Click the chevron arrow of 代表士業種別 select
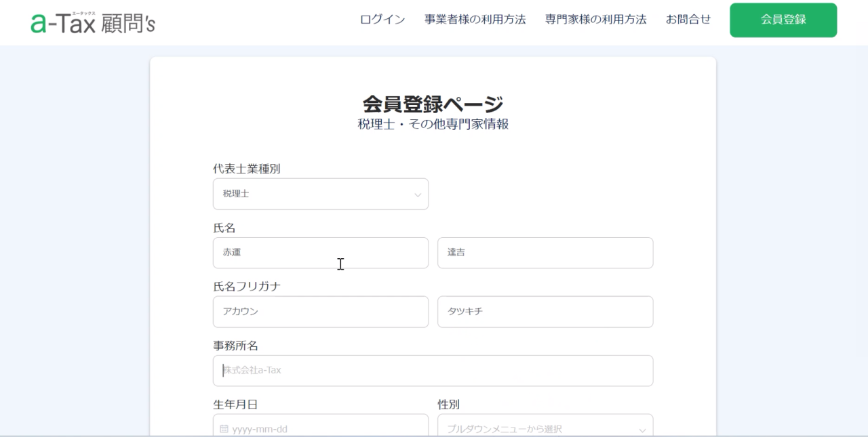Image resolution: width=868 pixels, height=437 pixels. tap(418, 195)
